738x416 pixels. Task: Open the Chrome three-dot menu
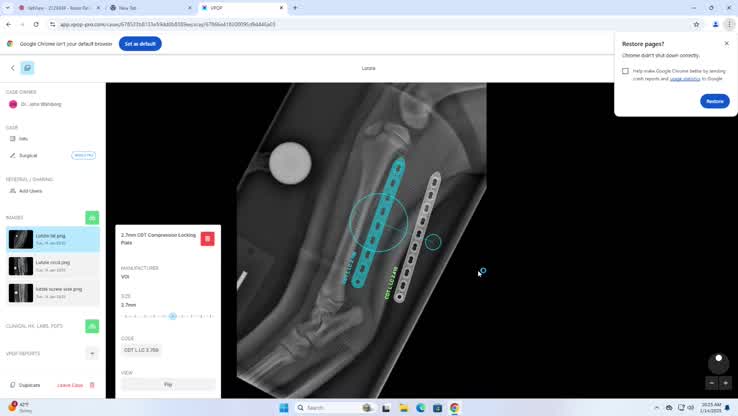tap(729, 24)
